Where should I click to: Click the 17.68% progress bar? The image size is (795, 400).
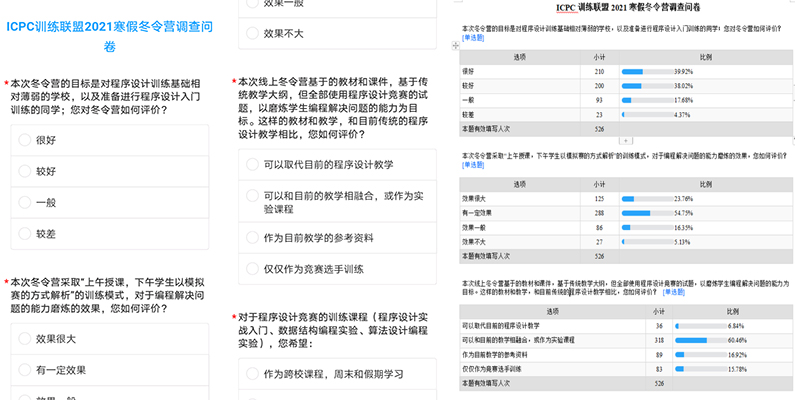(x=647, y=100)
